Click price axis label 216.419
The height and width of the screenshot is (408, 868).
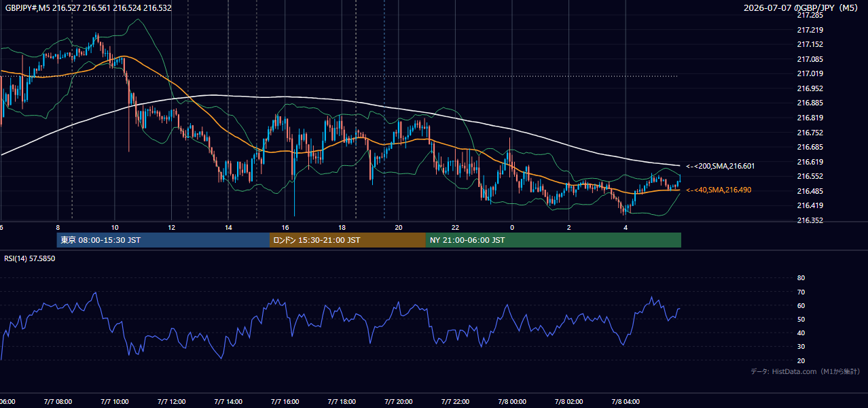(810, 205)
